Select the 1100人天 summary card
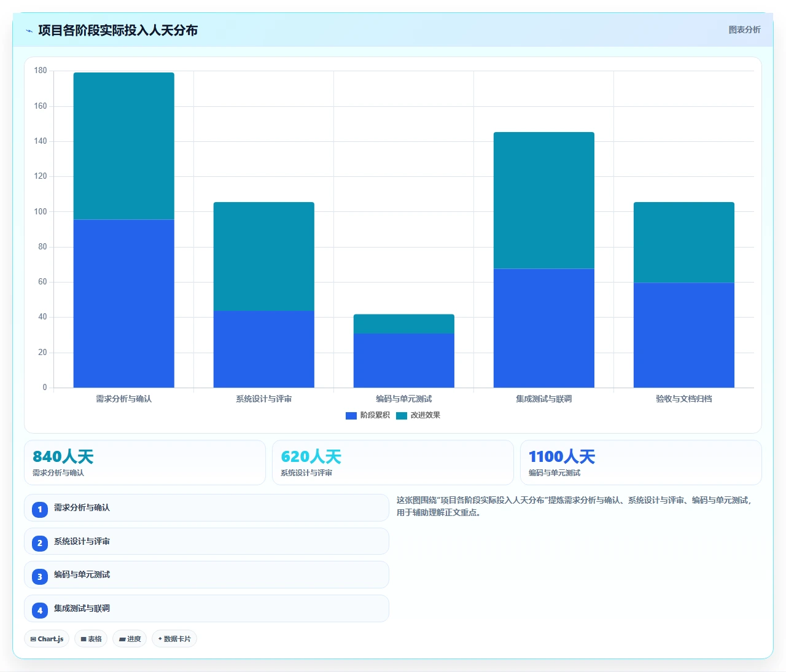 pos(641,463)
